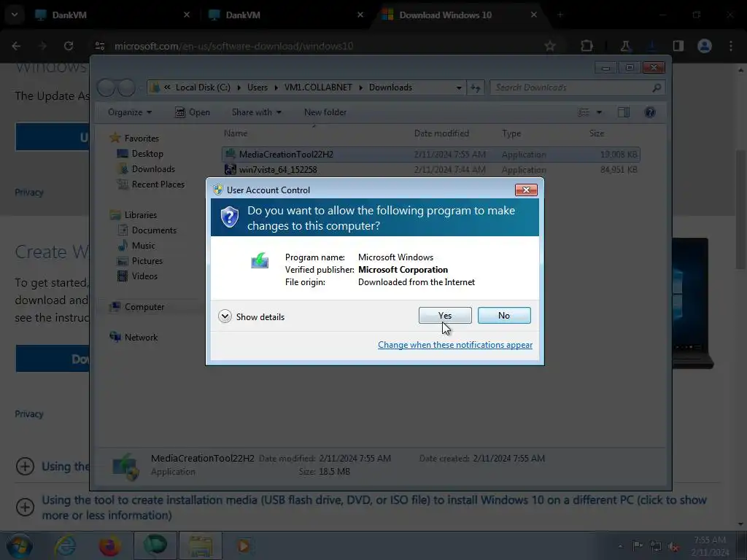Switch to the second DankVM browser tab

(x=285, y=15)
